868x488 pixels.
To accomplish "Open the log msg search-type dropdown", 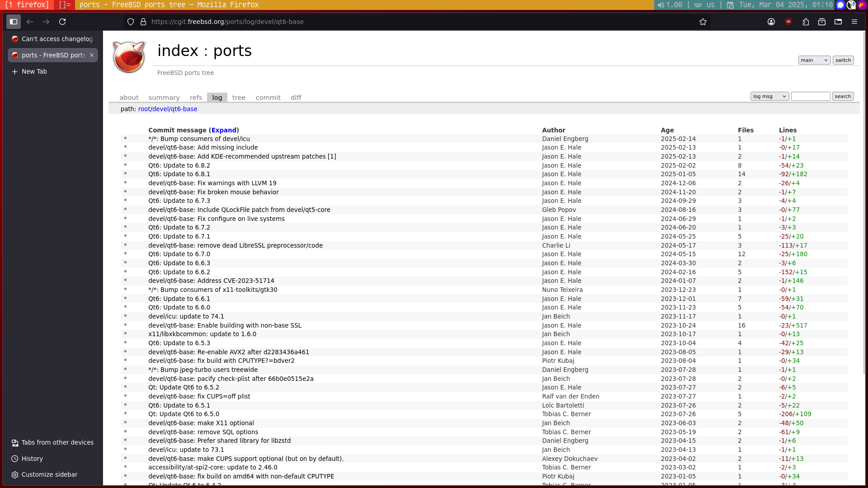I will pyautogui.click(x=769, y=96).
